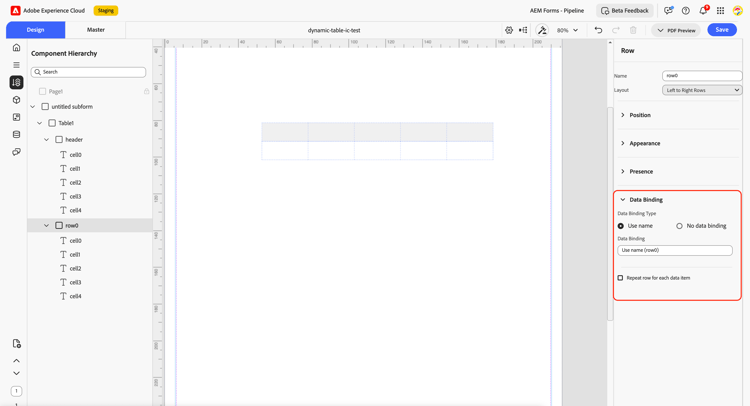Open the PDF Preview button
The width and height of the screenshot is (750, 406).
[x=676, y=30]
